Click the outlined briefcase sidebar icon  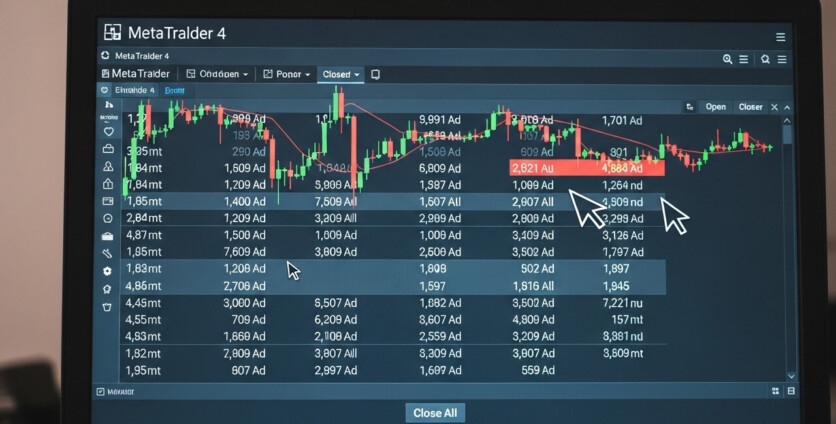pyautogui.click(x=108, y=149)
